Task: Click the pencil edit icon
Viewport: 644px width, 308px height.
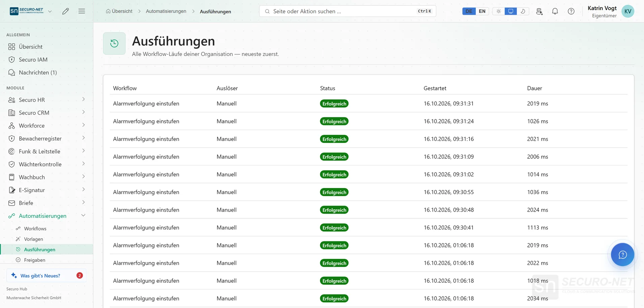Action: click(x=66, y=11)
